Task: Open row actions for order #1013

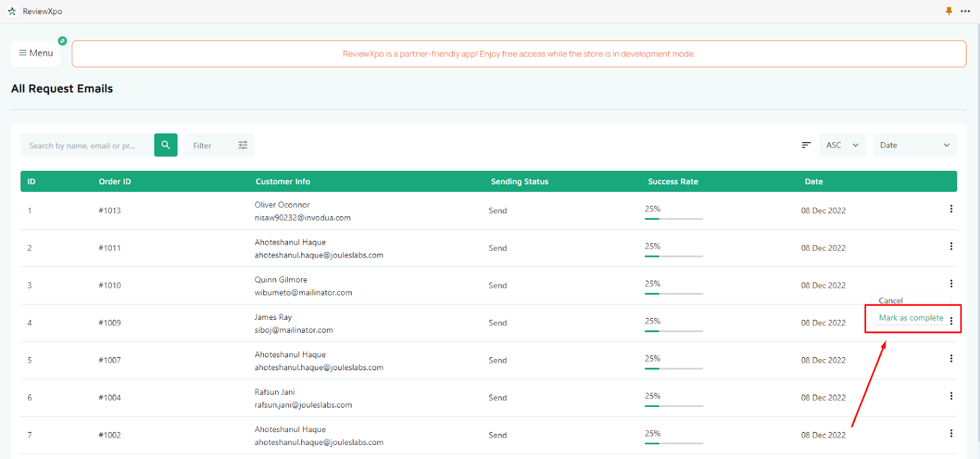Action: (951, 209)
